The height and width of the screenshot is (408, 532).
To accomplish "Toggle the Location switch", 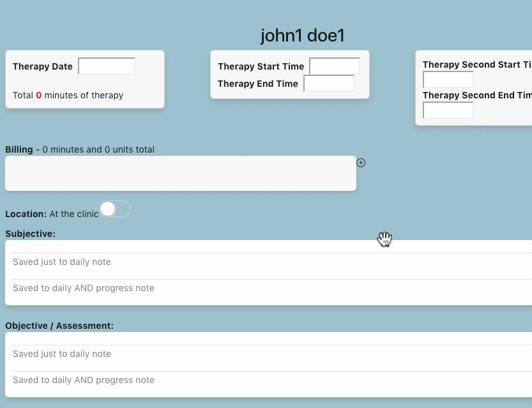I will [x=115, y=209].
